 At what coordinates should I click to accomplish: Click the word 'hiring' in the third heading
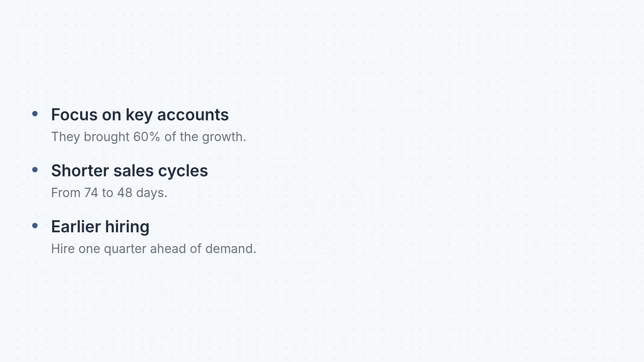pyautogui.click(x=127, y=227)
